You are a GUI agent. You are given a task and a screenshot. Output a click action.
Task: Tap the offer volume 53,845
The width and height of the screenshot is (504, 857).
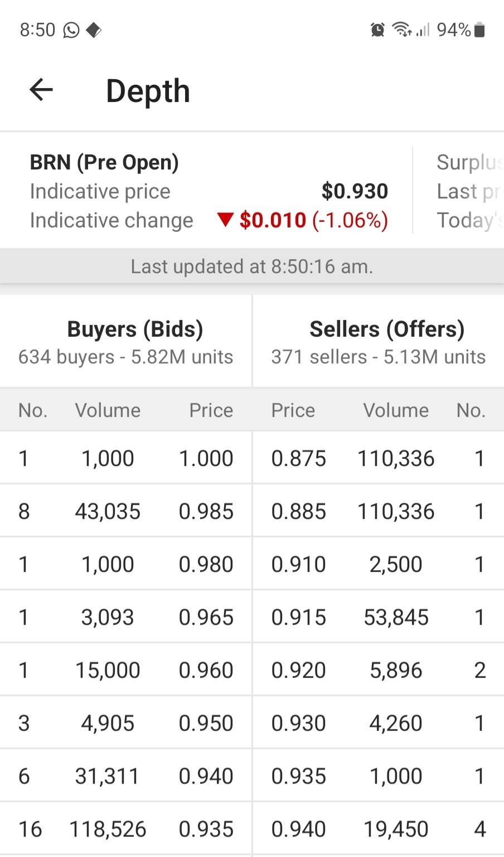[396, 617]
